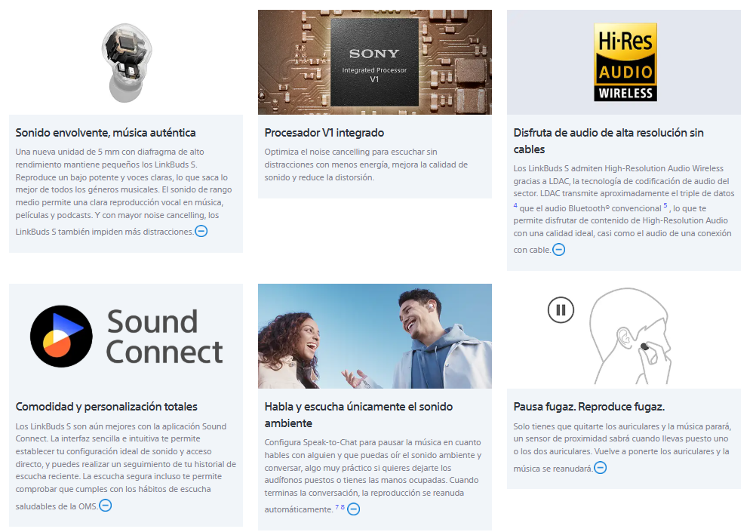Click 'Disfruta de audio de alta resolución' heading
The image size is (756, 532).
coord(608,141)
